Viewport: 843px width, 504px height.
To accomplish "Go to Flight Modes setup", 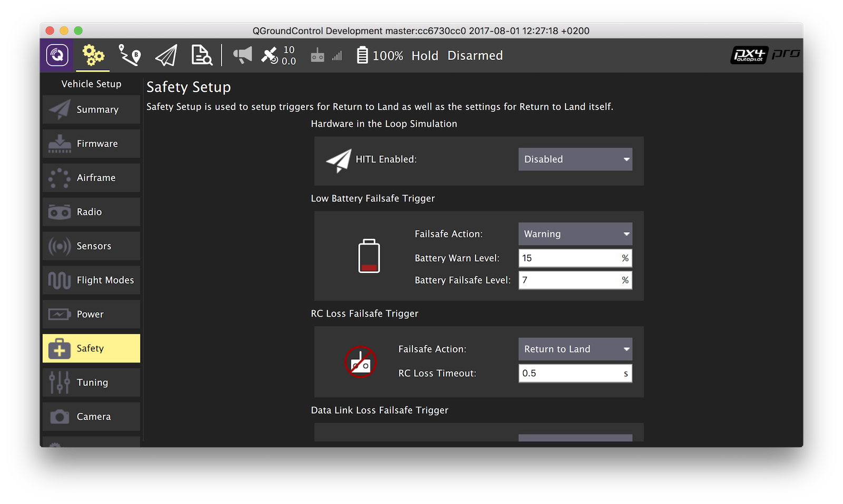I will coord(91,280).
